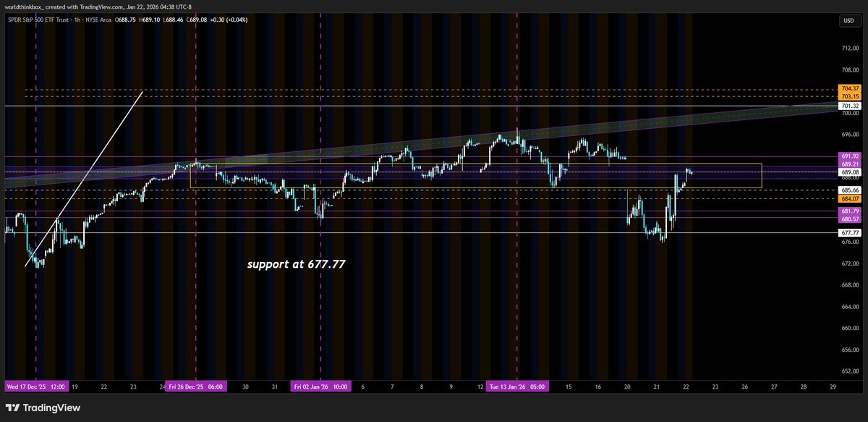Click the 664.00 price axis value

click(849, 306)
